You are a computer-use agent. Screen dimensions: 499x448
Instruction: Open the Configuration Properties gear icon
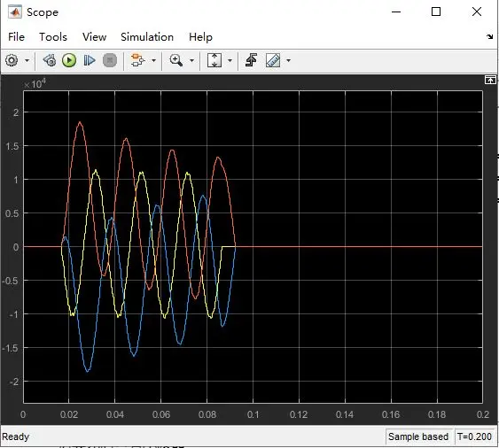pos(12,60)
